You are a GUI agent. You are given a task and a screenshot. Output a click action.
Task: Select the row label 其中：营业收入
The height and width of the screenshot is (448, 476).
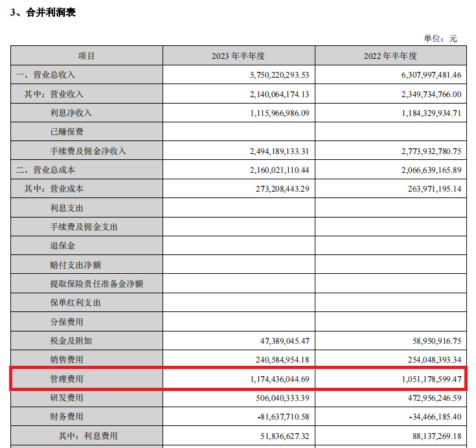point(54,94)
